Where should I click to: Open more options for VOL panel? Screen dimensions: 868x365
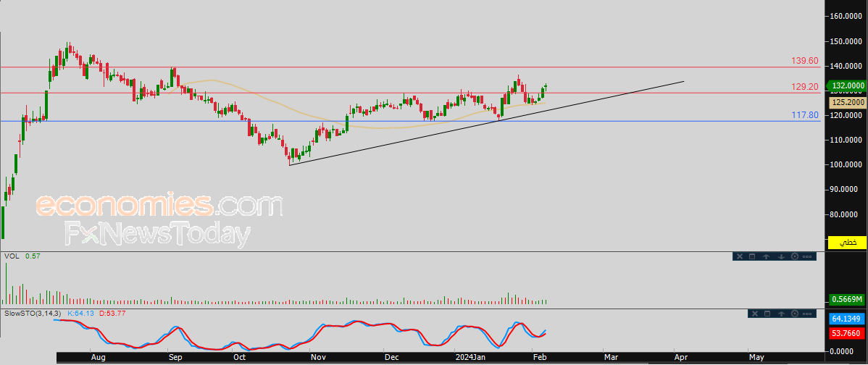click(x=807, y=256)
